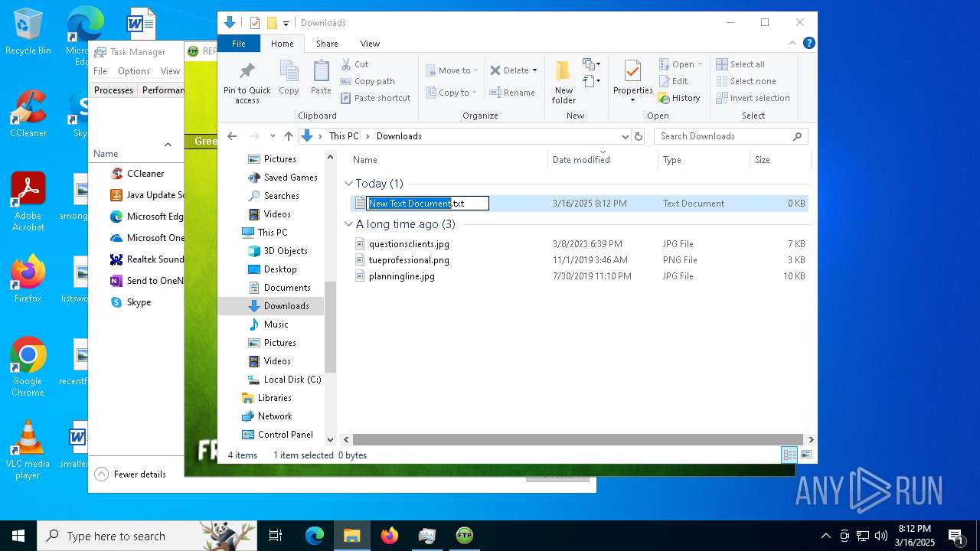Expand the Delete dropdown arrow

[534, 70]
